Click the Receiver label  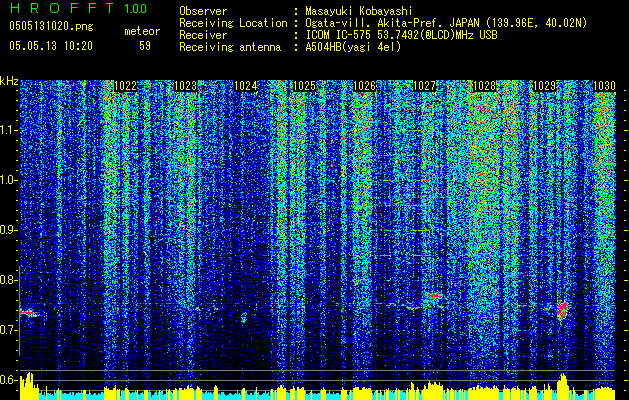pos(203,35)
